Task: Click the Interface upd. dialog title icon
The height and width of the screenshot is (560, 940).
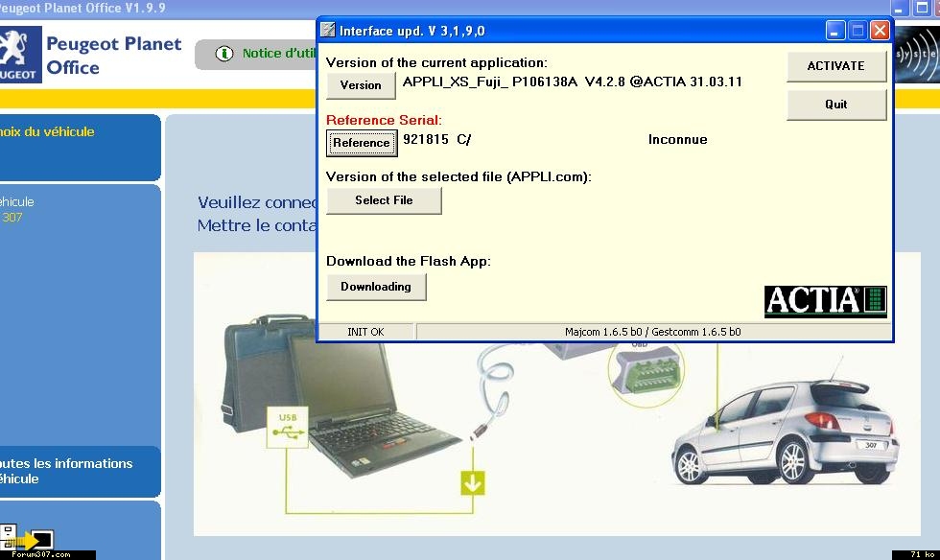Action: pyautogui.click(x=328, y=31)
